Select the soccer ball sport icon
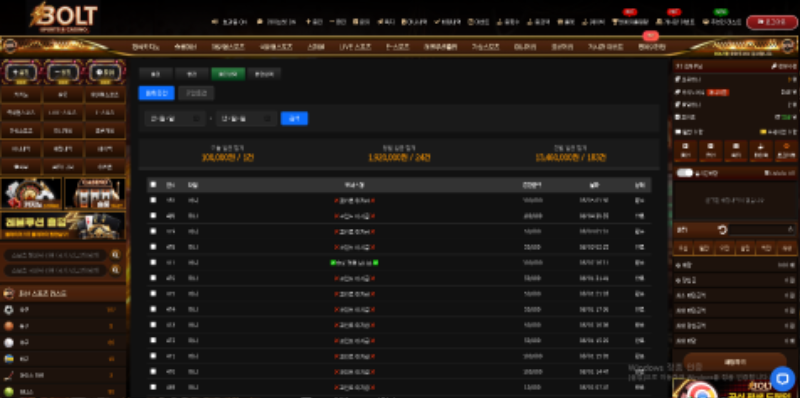Screen dimensions: 800x398 tap(9, 310)
